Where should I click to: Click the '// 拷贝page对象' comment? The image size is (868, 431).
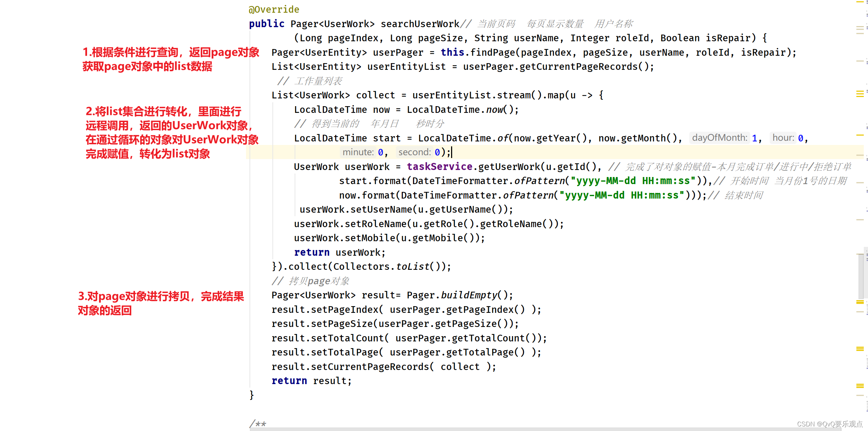[x=310, y=281]
